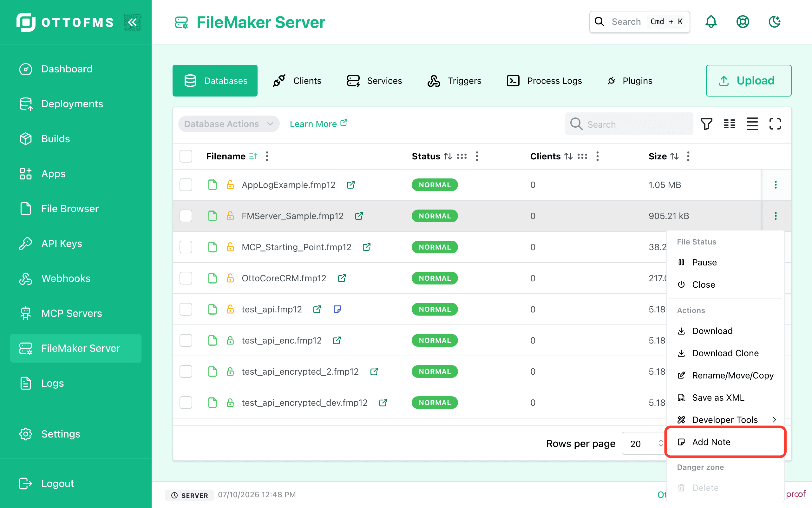Open the table filter funnel icon
The width and height of the screenshot is (812, 508).
[706, 124]
